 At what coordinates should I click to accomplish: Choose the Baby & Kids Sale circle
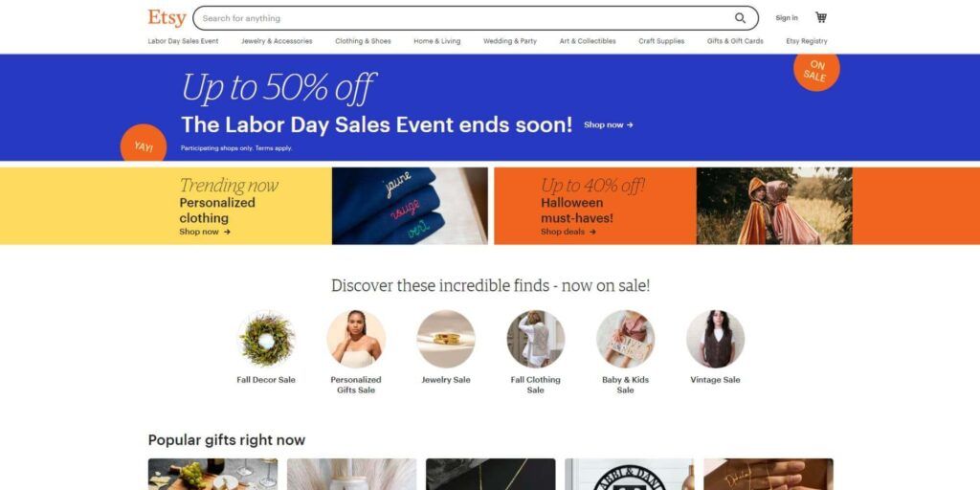[x=625, y=340]
